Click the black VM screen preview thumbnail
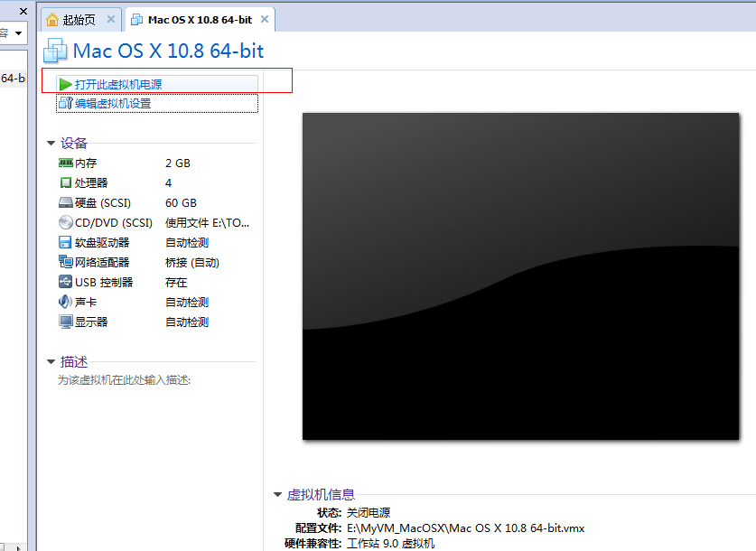 pos(521,276)
